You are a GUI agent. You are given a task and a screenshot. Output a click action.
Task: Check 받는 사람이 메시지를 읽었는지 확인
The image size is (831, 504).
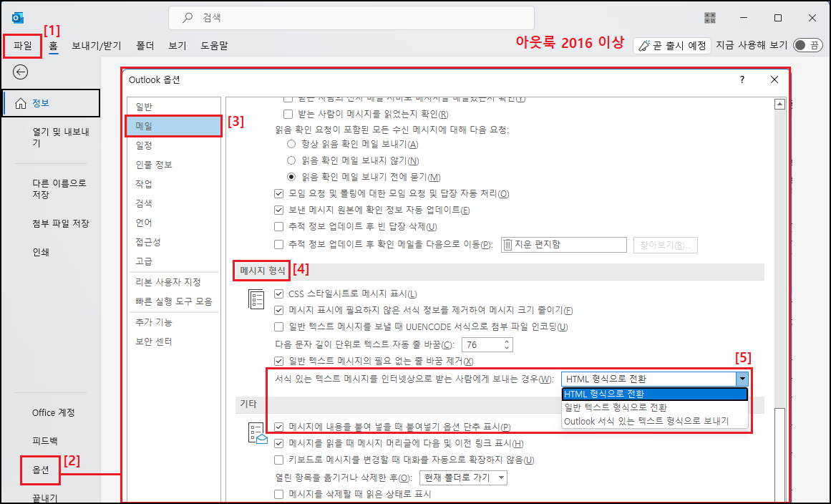288,114
